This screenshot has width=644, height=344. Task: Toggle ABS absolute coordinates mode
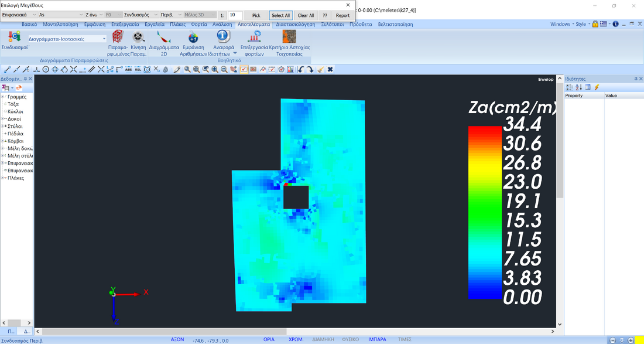pyautogui.click(x=129, y=69)
